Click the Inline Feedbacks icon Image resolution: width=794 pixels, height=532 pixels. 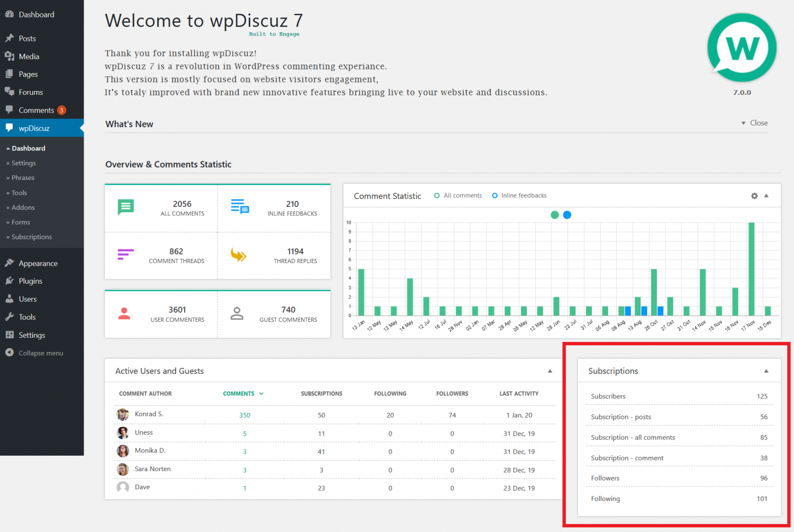pos(239,207)
